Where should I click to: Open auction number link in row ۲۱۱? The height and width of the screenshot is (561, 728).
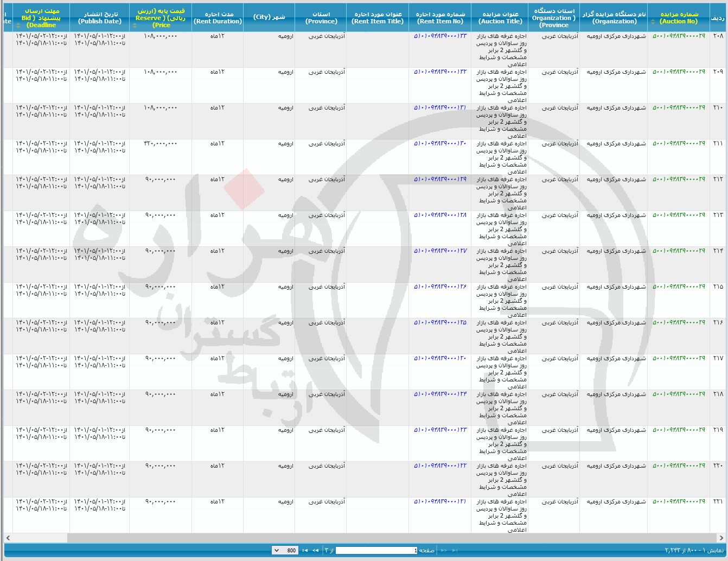pos(679,143)
